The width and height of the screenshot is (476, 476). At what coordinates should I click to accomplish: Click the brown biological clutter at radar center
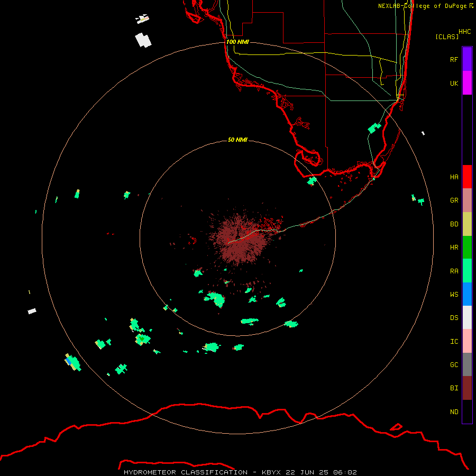pyautogui.click(x=240, y=239)
